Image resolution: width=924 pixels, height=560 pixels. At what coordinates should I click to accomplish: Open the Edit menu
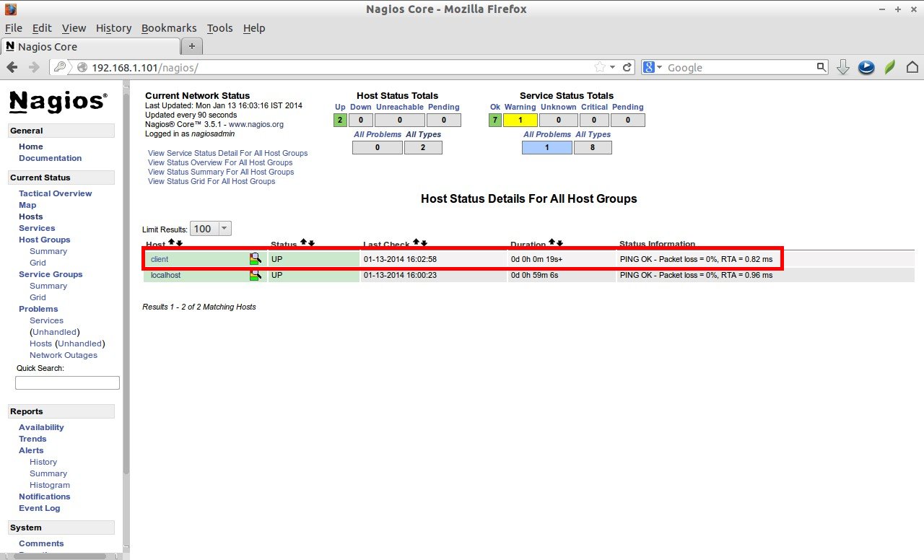pyautogui.click(x=42, y=28)
